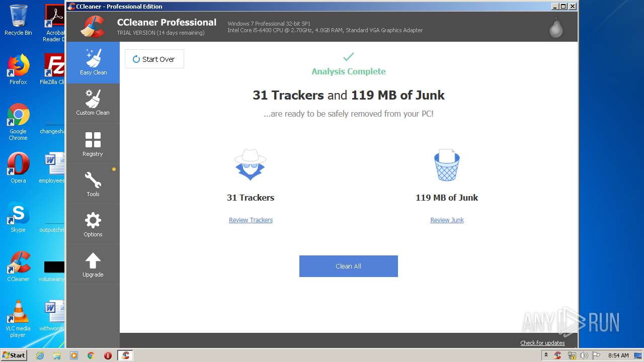Open the Review Trackers link
The width and height of the screenshot is (644, 362).
click(x=251, y=220)
